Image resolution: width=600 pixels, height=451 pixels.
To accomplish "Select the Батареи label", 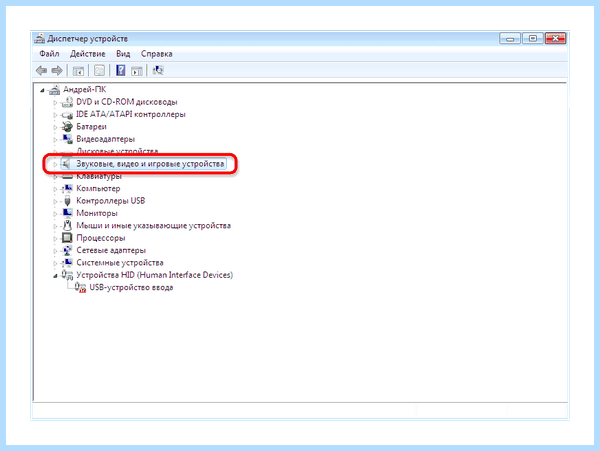I will coord(91,127).
